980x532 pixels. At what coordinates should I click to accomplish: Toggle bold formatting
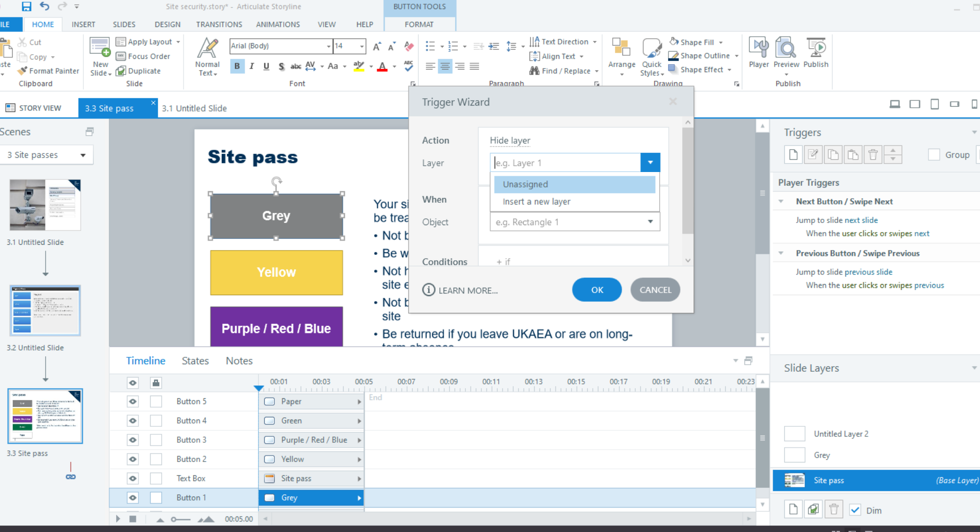tap(237, 66)
